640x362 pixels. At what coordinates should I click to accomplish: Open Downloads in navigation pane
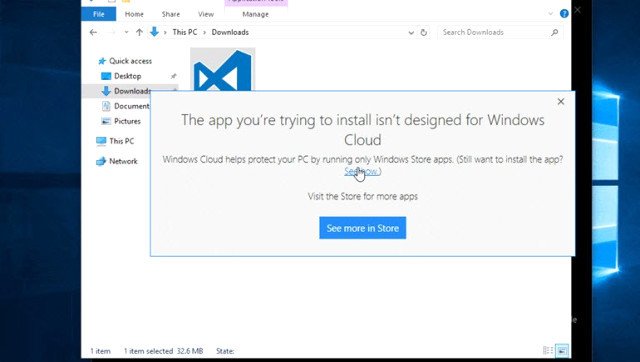(132, 91)
